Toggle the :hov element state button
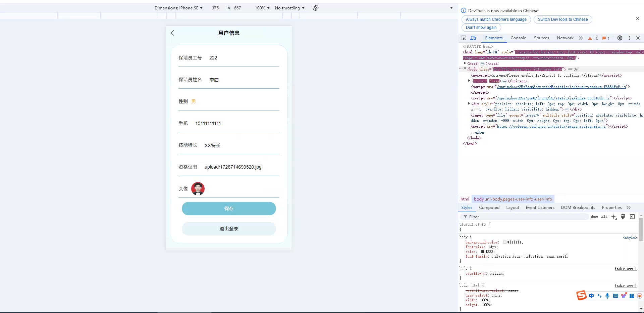The image size is (644, 313). tap(594, 217)
